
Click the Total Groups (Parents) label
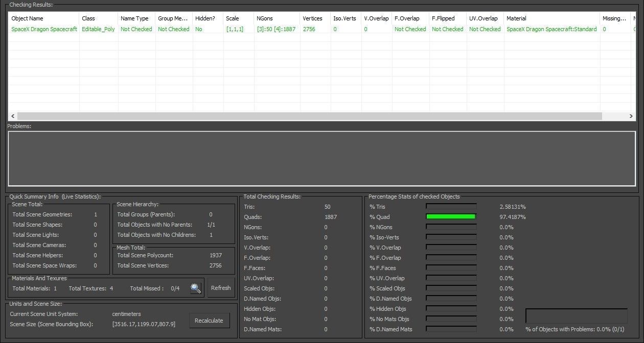(146, 214)
